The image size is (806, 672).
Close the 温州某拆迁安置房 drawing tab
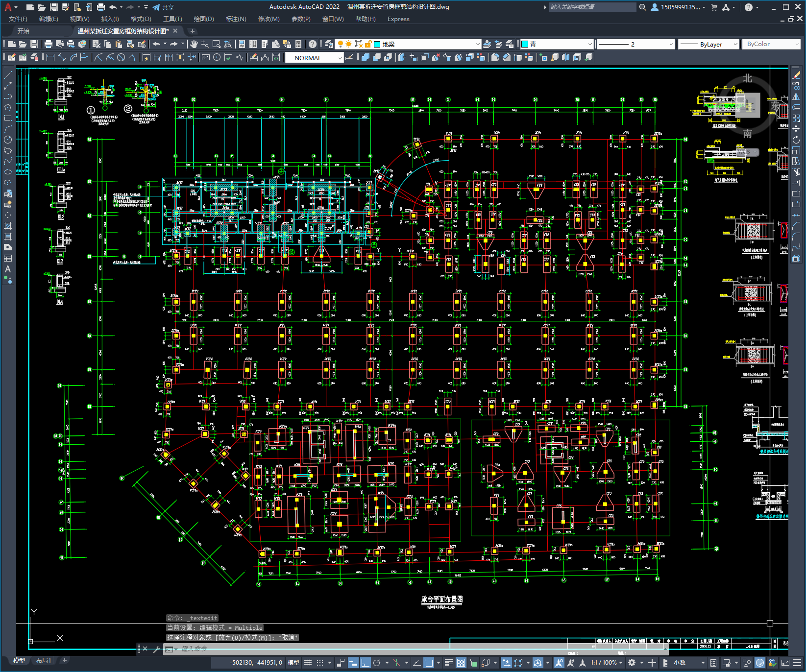[x=175, y=31]
